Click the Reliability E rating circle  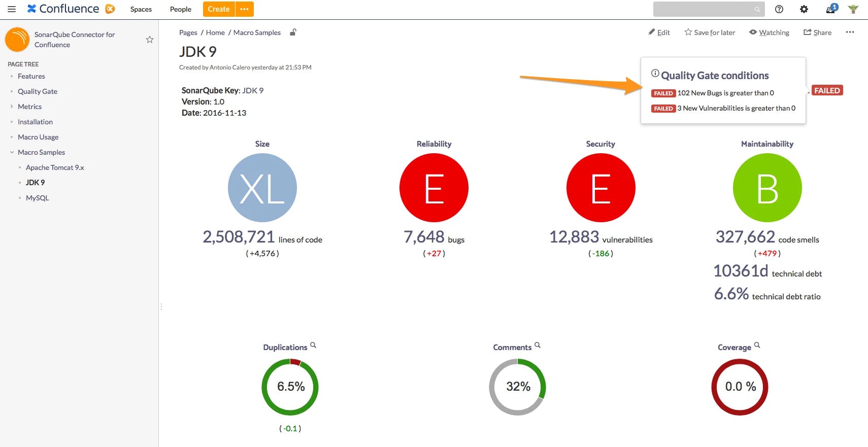coord(434,188)
